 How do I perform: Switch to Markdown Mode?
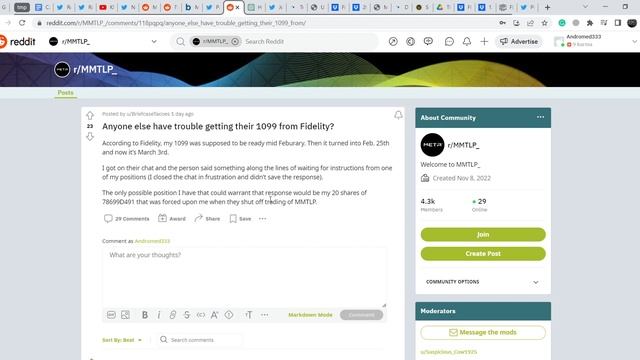(310, 315)
